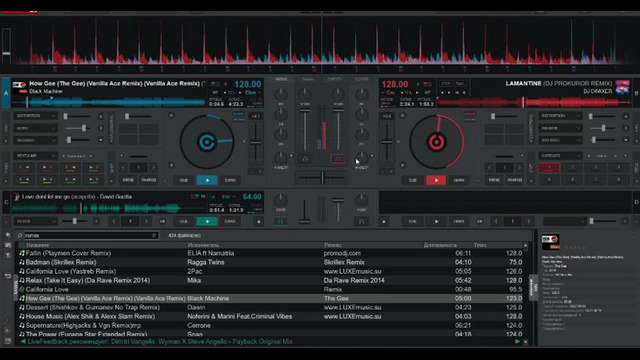Click the SYNC button on deck D

click(459, 221)
